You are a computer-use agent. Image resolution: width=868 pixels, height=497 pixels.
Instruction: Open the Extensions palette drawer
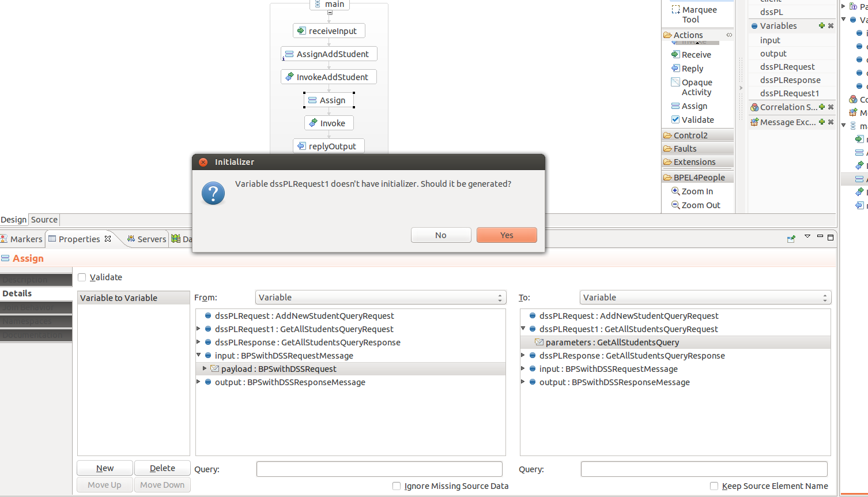(698, 162)
